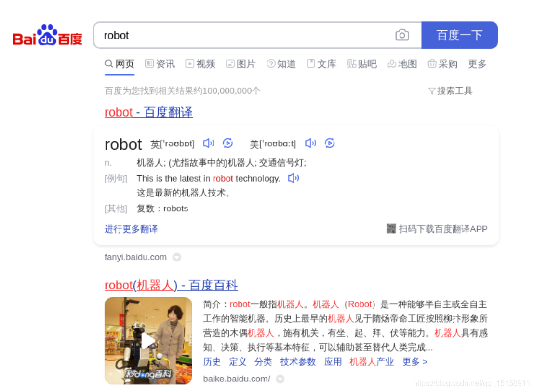
Task: Switch to 采购 purchasing tab
Action: (443, 64)
